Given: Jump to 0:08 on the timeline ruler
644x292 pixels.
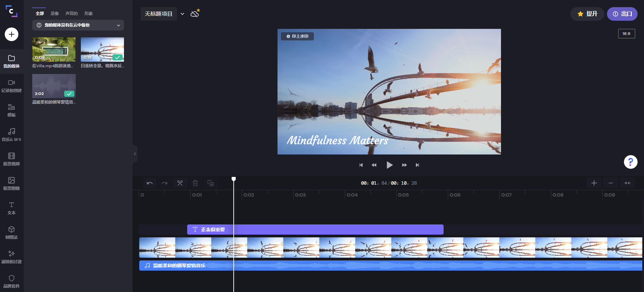Looking at the screenshot, I should click(x=558, y=195).
